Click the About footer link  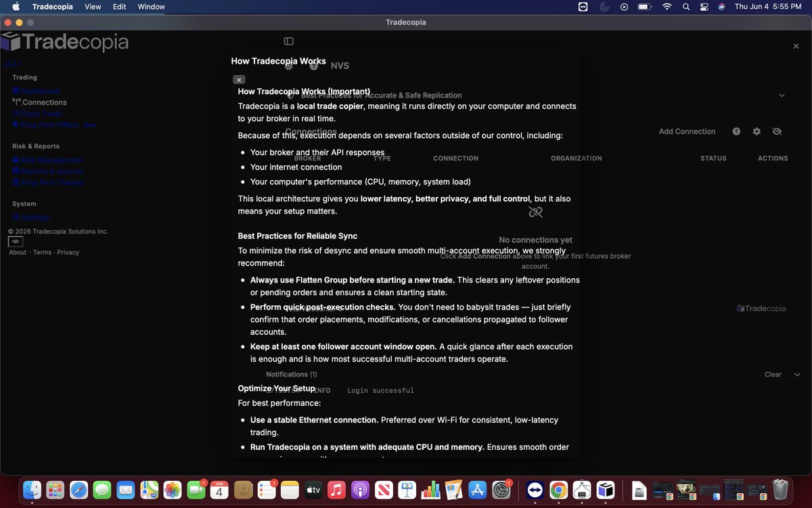18,252
